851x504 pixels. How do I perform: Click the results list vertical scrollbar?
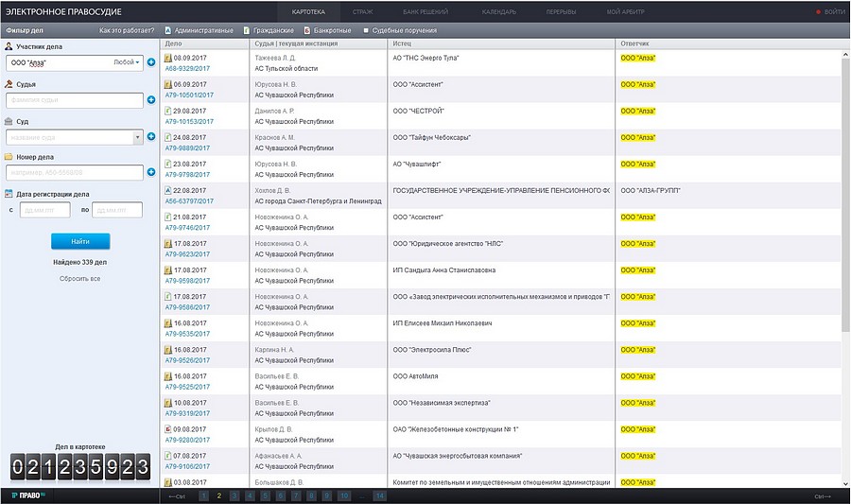click(845, 196)
